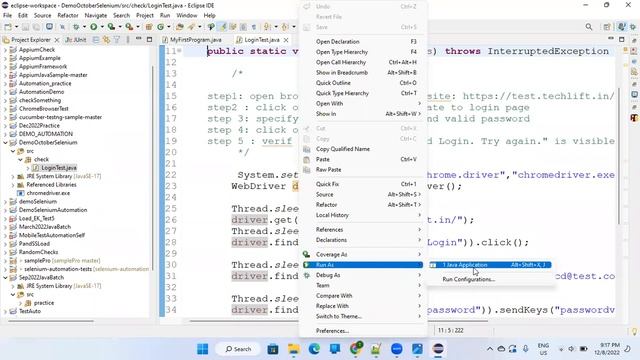Toggle the code fold marker on line 11
The height and width of the screenshot is (360, 640).
click(x=180, y=51)
